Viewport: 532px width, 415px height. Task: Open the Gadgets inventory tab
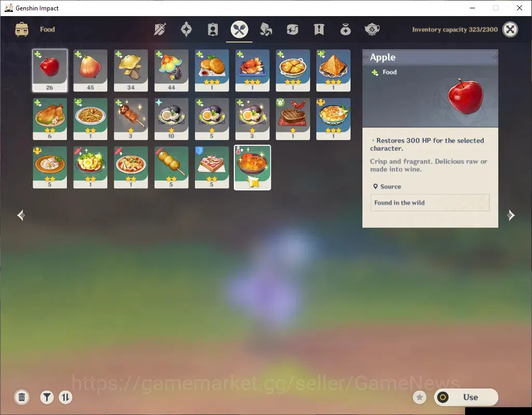click(x=292, y=30)
